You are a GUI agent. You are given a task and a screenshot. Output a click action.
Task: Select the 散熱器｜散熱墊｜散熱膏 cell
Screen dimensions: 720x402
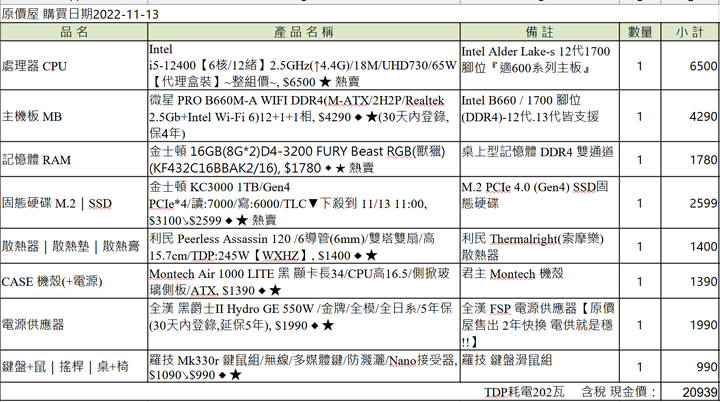tap(74, 246)
